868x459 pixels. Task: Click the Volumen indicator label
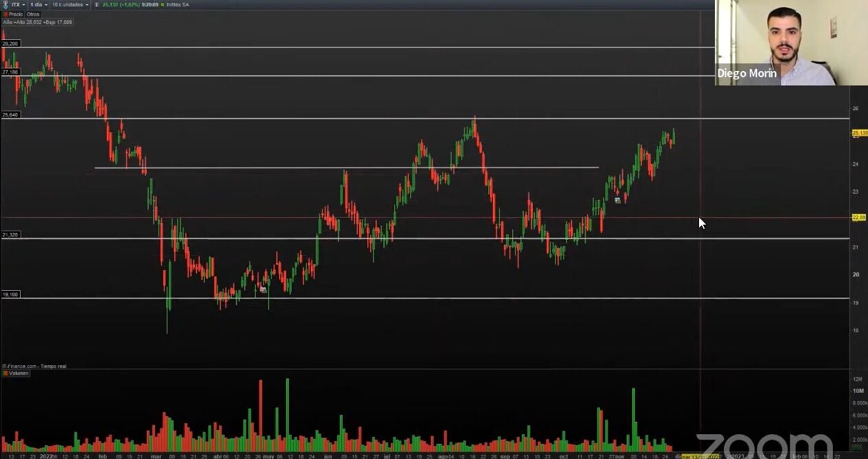pos(17,373)
